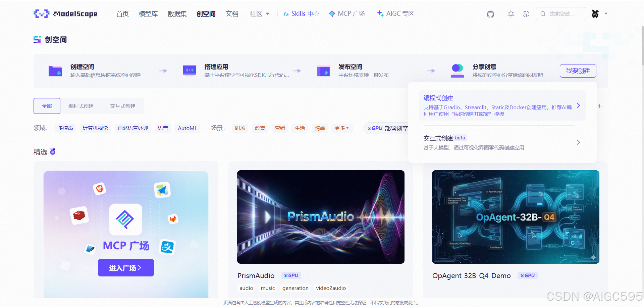
Task: Click the GitHub icon in the header
Action: coord(490,14)
